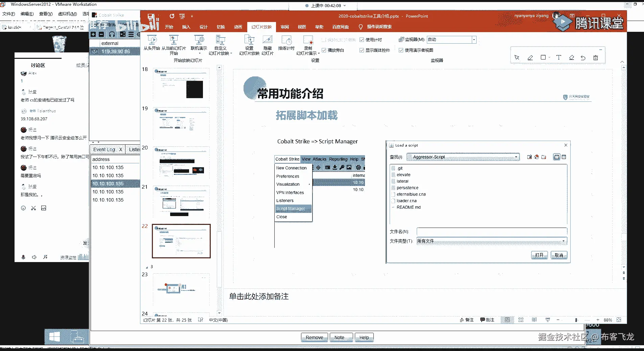
Task: Click Help button in Cobalt Strike window
Action: tap(364, 337)
